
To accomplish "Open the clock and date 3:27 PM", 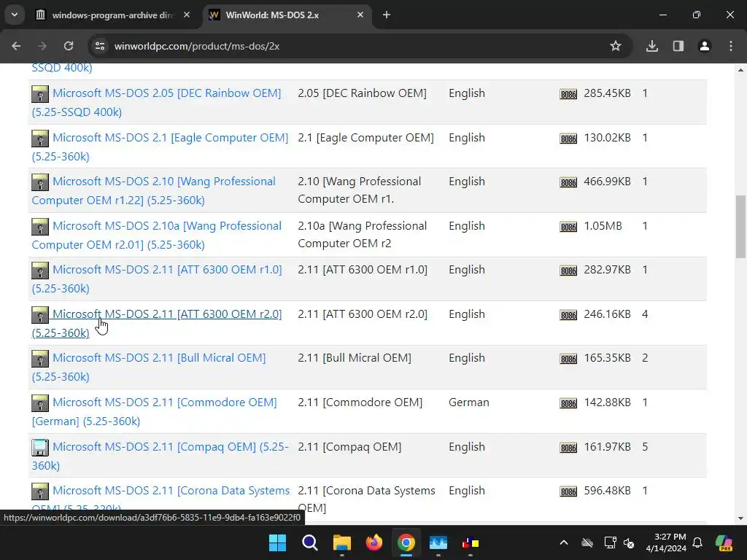I will (666, 542).
